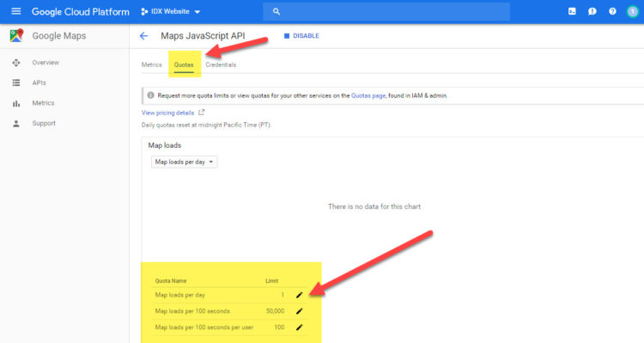The height and width of the screenshot is (343, 644).
Task: Click the search bar in the header
Action: (x=386, y=11)
